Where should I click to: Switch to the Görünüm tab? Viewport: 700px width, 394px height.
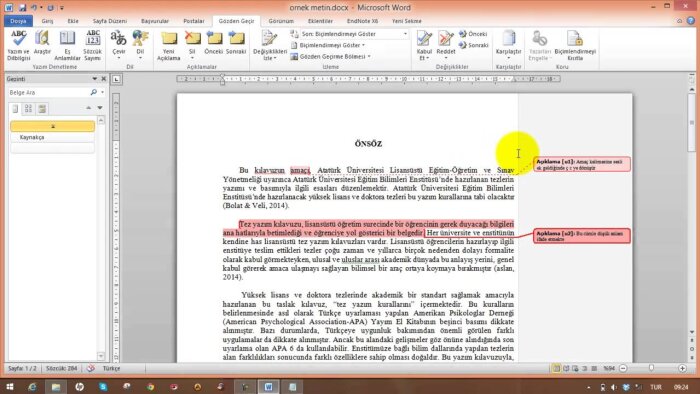tap(281, 21)
